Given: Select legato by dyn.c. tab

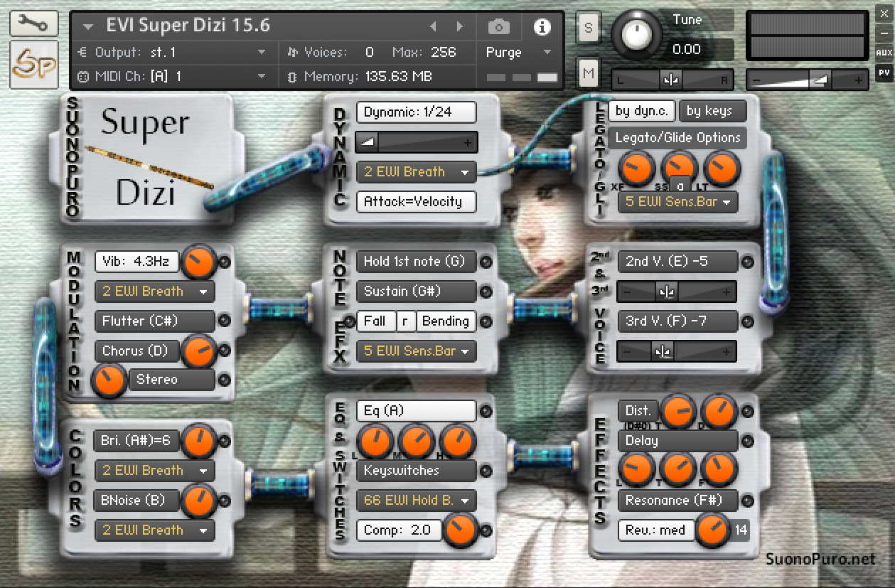Looking at the screenshot, I should click(643, 111).
